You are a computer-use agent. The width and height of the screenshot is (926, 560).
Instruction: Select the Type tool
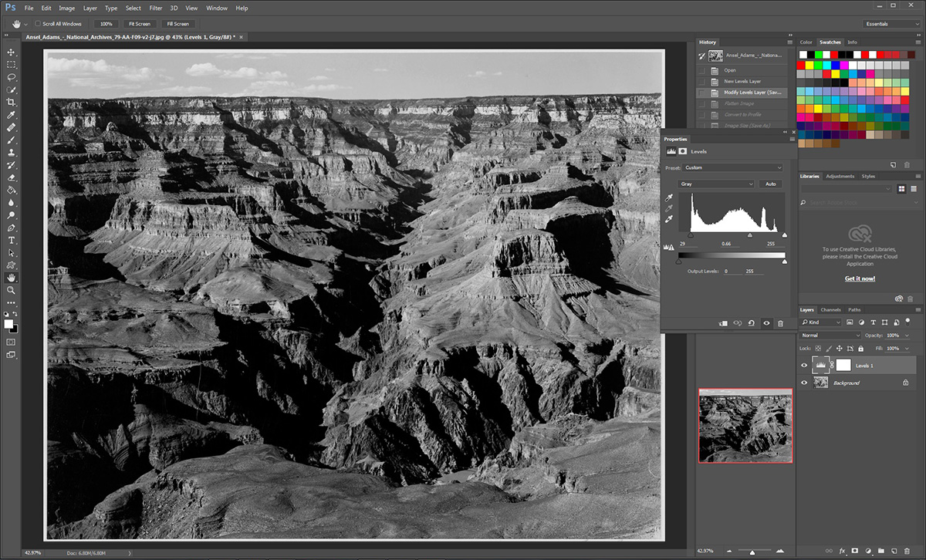point(12,240)
